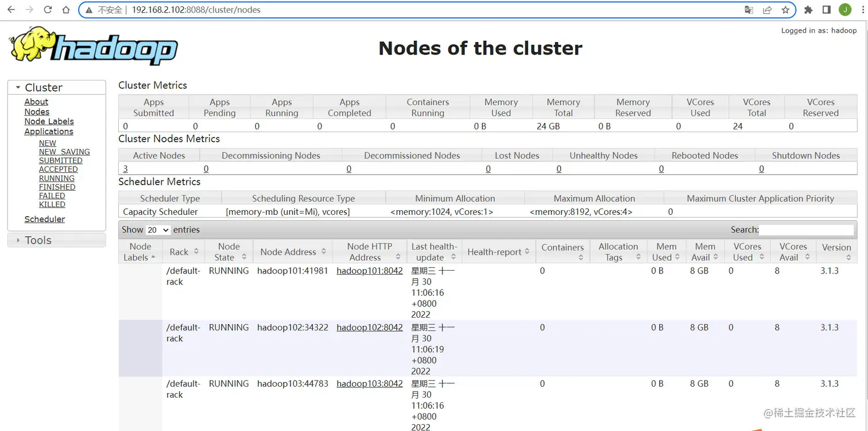Screen dimensions: 868x431
Task: Open Node Labels sidebar link
Action: click(49, 121)
